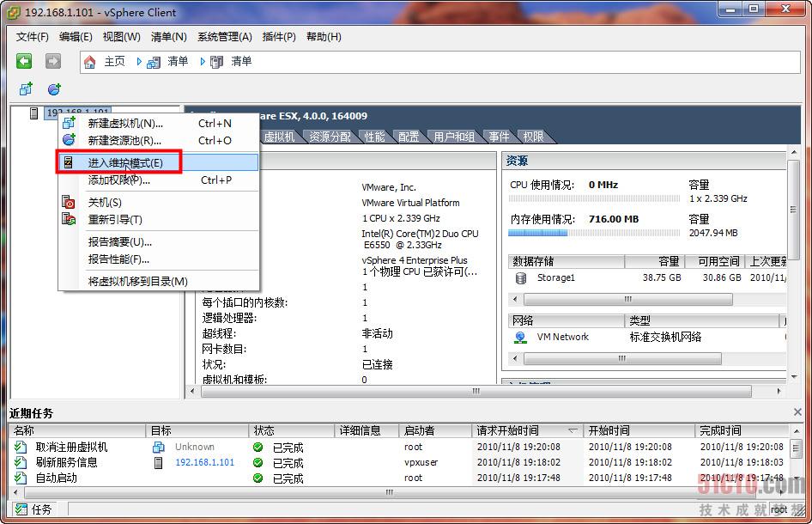Choose 新建虚拟机(N)... from context menu

click(x=159, y=124)
